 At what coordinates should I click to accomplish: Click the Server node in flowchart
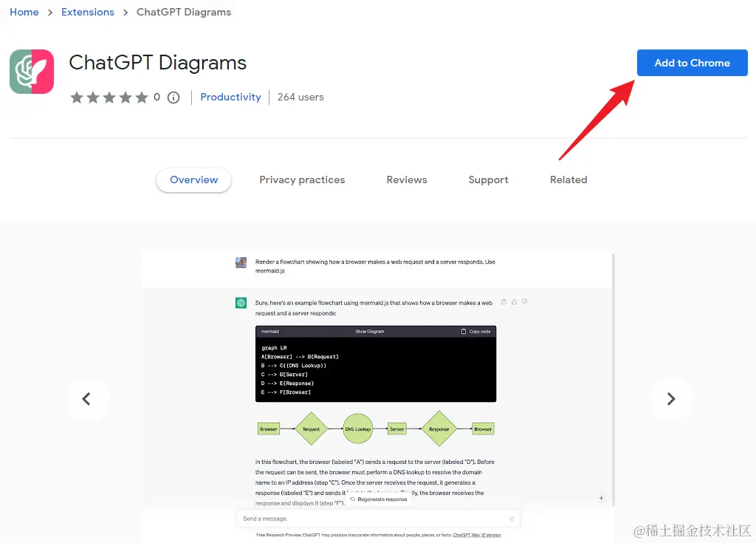click(396, 428)
